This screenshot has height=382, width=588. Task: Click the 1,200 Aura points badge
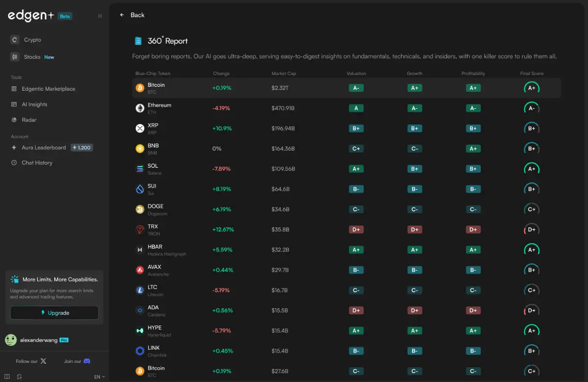tap(82, 148)
